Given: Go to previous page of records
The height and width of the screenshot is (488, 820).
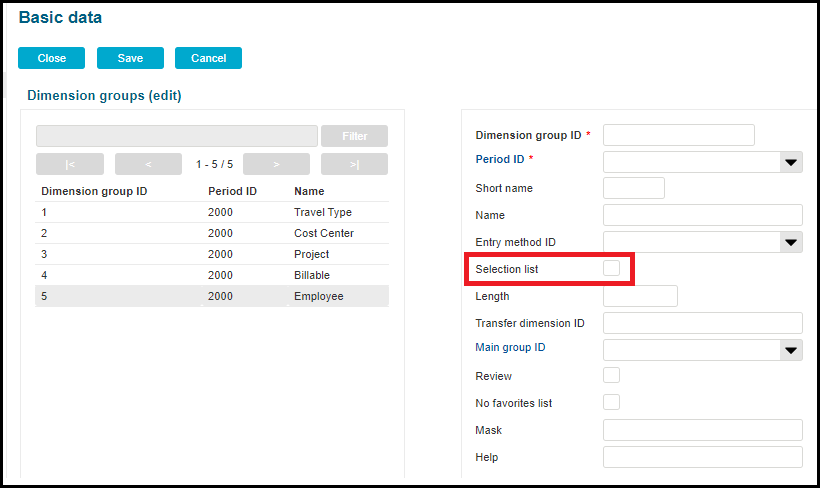Looking at the screenshot, I should pos(148,164).
